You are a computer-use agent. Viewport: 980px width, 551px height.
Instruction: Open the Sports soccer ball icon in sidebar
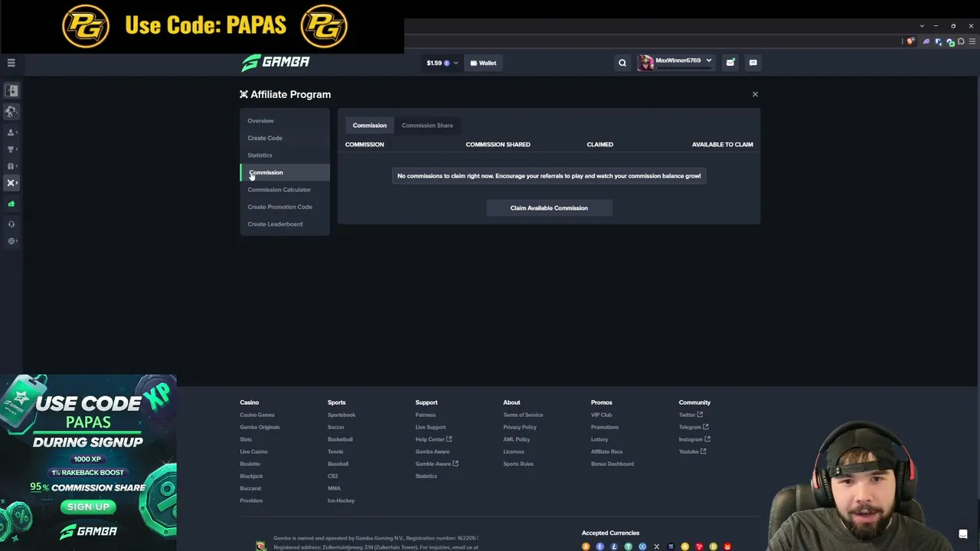click(11, 112)
